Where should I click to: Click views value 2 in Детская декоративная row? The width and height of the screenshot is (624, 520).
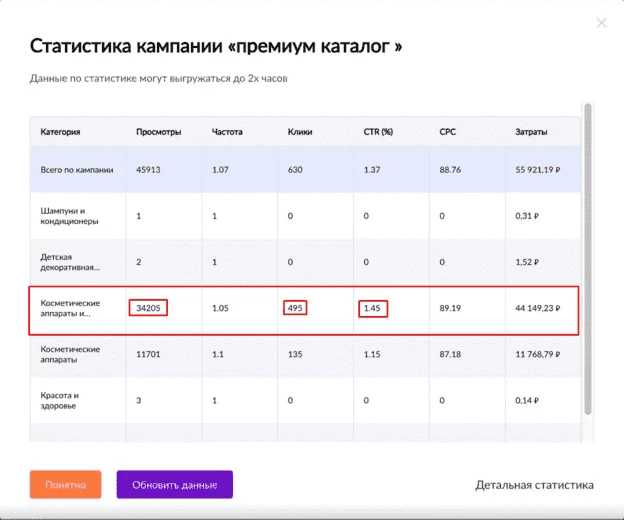point(138,262)
